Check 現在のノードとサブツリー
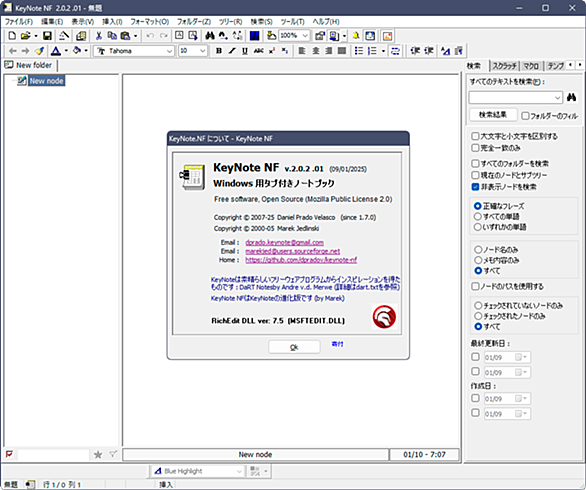586x490 pixels. coord(475,175)
